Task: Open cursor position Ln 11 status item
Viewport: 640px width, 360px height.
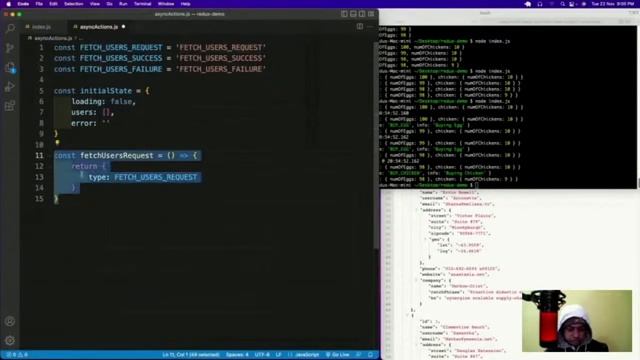Action: [191, 355]
